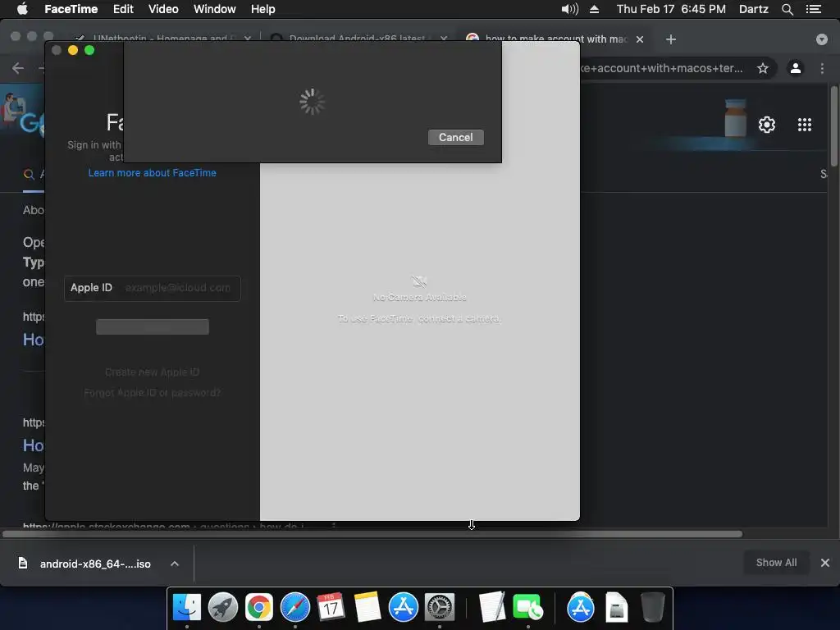Switch to Google Chrome in Dock
Screen dimensions: 840x630
[258, 607]
